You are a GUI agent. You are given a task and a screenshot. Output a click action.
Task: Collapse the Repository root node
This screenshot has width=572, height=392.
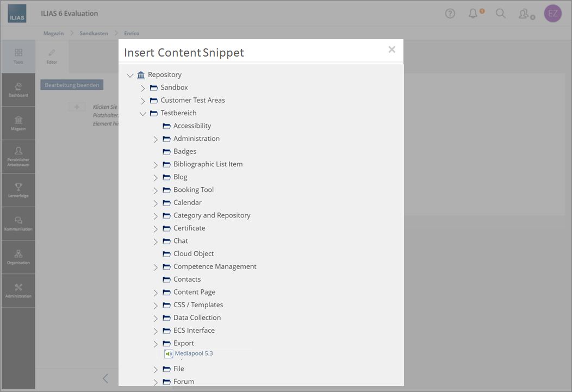click(130, 75)
